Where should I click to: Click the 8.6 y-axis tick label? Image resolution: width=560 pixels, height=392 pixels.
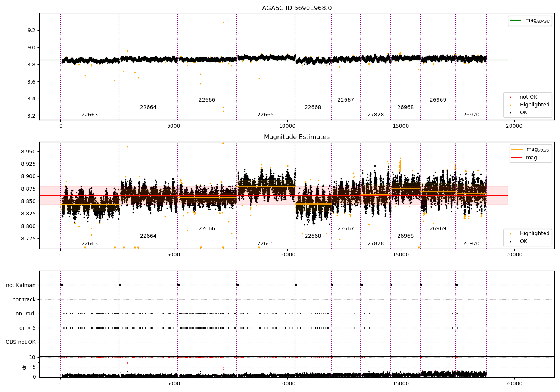pos(31,82)
